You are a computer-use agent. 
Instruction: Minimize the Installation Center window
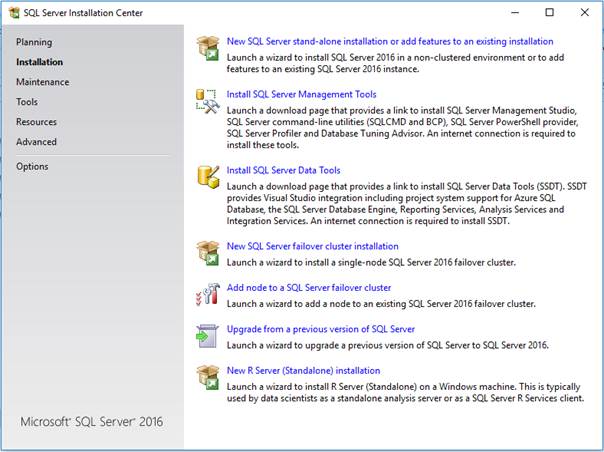(x=515, y=13)
